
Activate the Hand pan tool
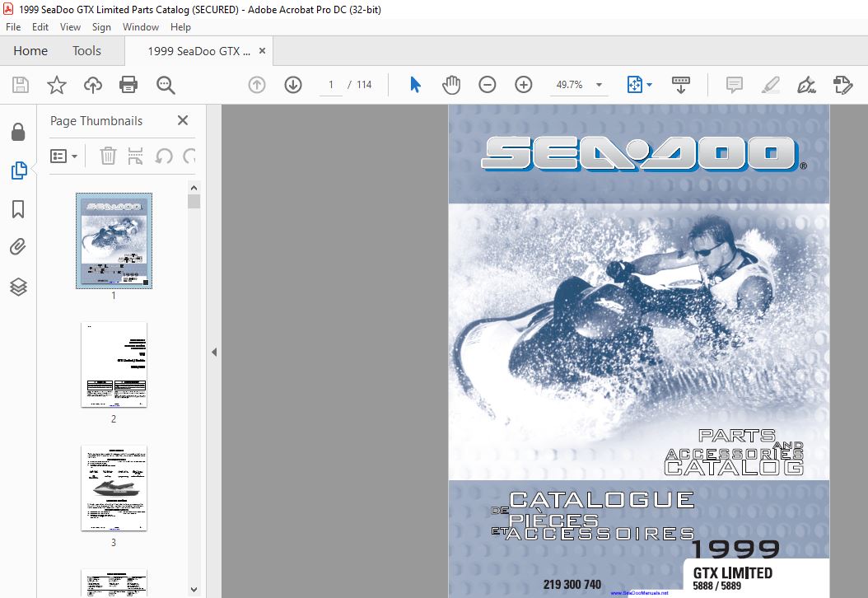pyautogui.click(x=451, y=85)
